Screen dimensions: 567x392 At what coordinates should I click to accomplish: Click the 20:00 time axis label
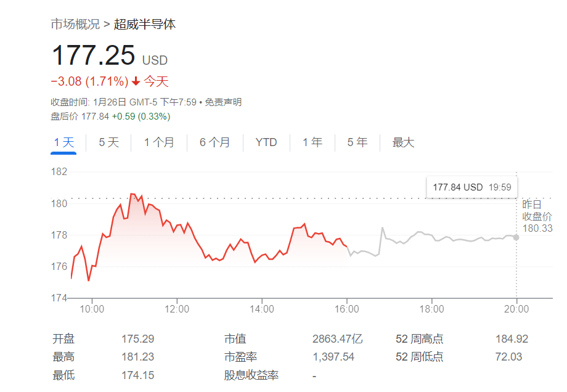click(x=516, y=309)
